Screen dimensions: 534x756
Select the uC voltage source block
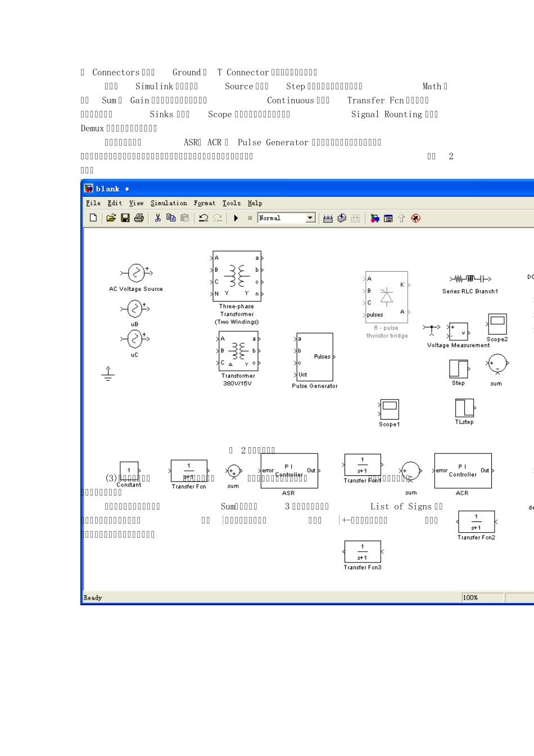(135, 339)
